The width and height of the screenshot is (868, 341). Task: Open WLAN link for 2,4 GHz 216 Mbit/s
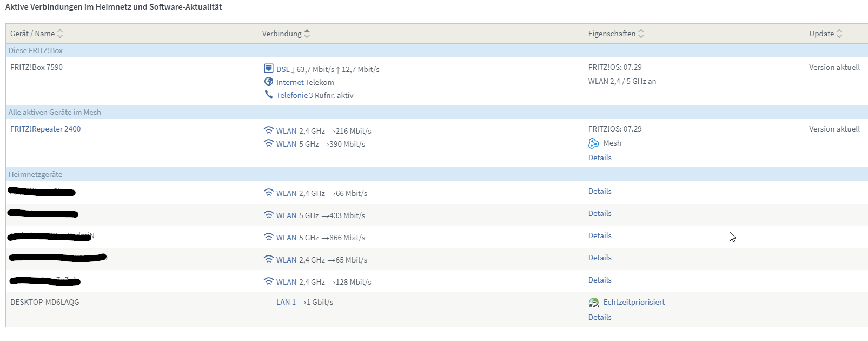pyautogui.click(x=286, y=131)
